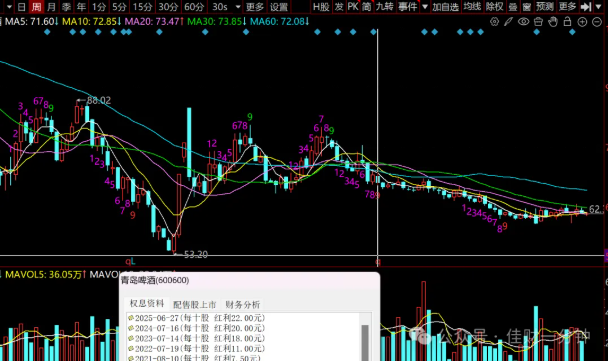Toggle the chart lock icon
Screen dimensions: 608x362
pyautogui.click(x=567, y=22)
